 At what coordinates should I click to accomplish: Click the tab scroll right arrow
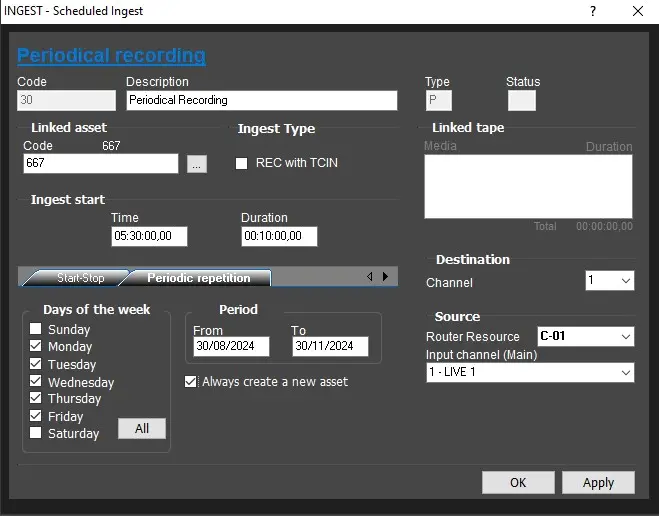385,277
